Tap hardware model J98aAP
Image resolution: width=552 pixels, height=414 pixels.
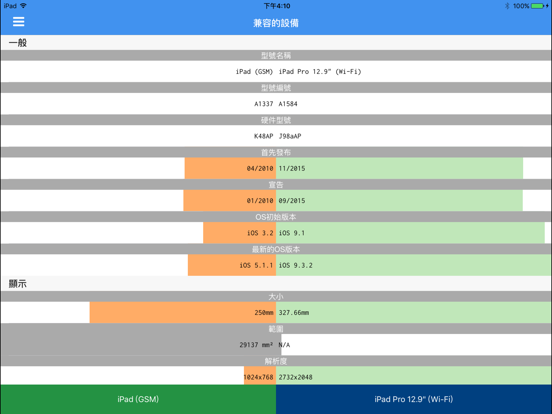tap(290, 136)
